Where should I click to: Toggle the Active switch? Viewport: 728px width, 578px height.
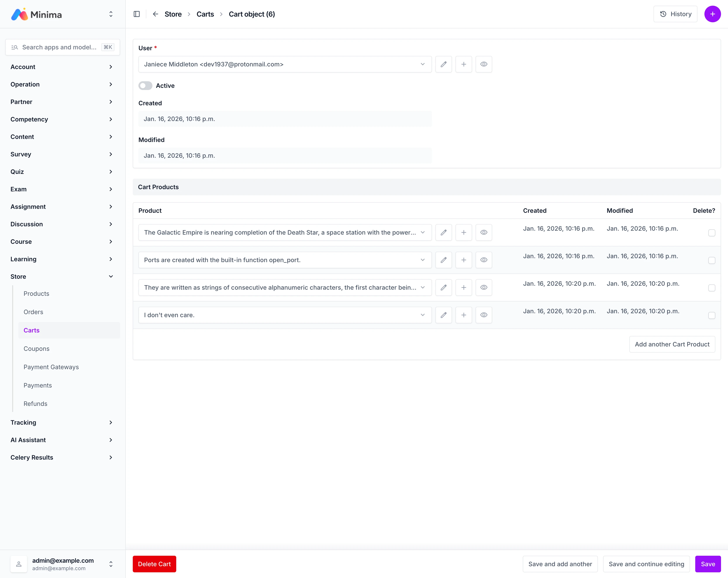(145, 85)
